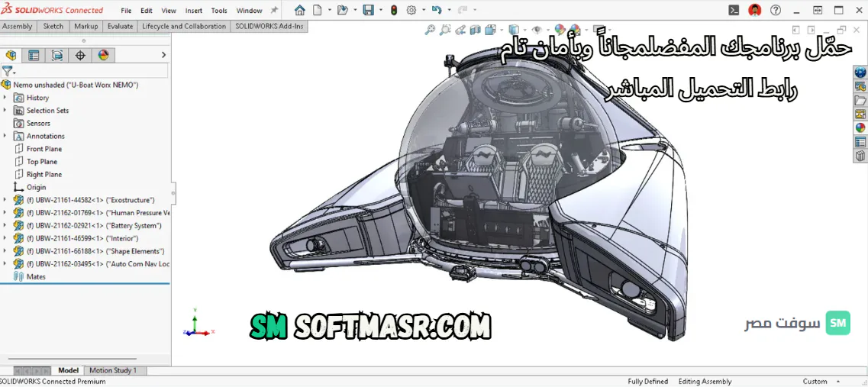The height and width of the screenshot is (387, 868).
Task: Open the 3DEXPERIENCE compass pane in task pane
Action: click(x=860, y=72)
